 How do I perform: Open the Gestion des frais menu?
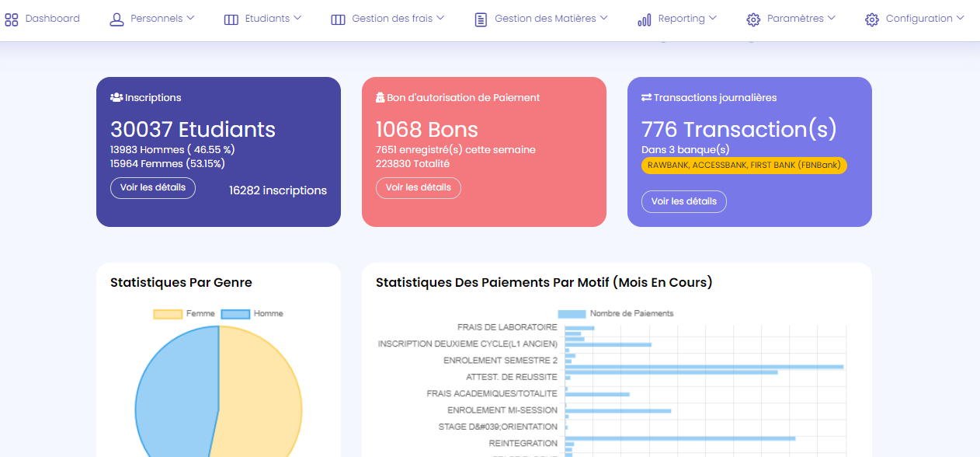(x=387, y=19)
